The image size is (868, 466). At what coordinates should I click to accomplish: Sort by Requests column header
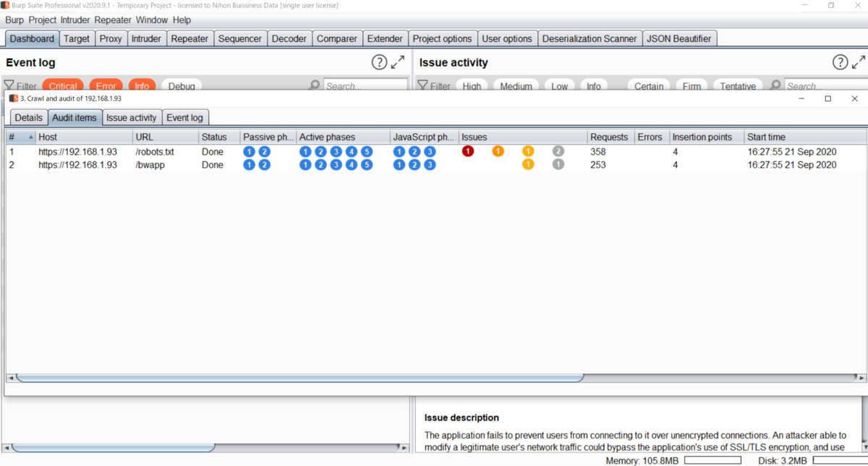pyautogui.click(x=610, y=137)
